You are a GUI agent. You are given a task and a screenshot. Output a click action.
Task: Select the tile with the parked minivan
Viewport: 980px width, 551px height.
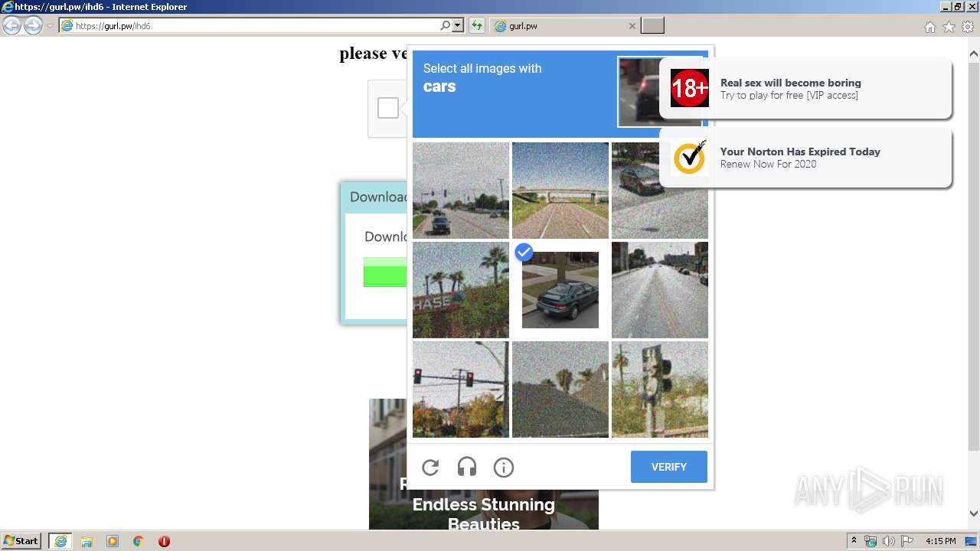click(x=660, y=191)
